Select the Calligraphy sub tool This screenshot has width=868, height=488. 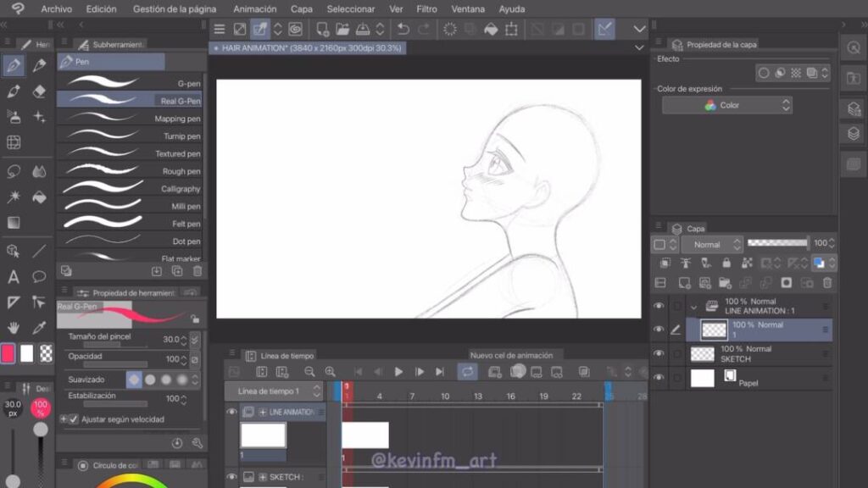(x=130, y=189)
